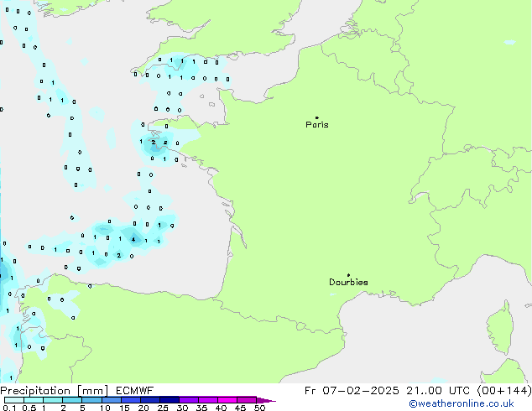This screenshot has width=532, height=411.
Task: Click the Precipitation [mm] title text
Action: click(x=55, y=391)
